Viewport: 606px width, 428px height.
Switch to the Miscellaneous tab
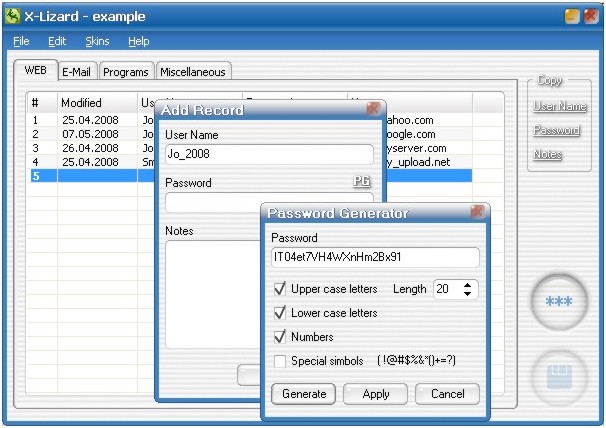pos(193,72)
